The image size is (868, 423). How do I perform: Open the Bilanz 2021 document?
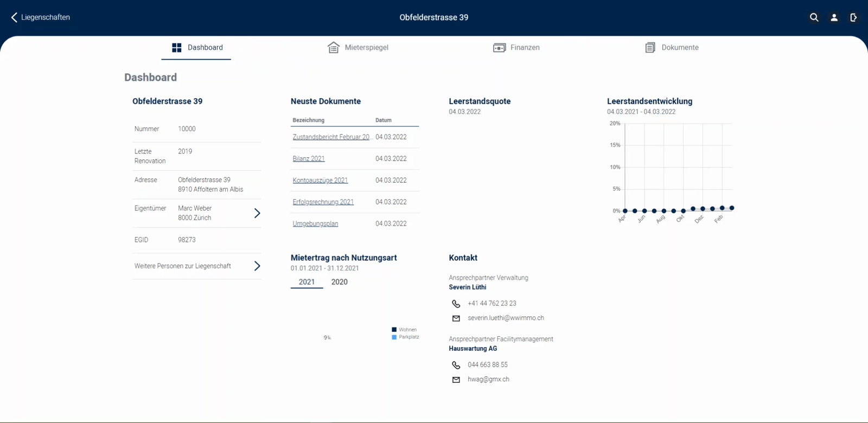pos(309,159)
